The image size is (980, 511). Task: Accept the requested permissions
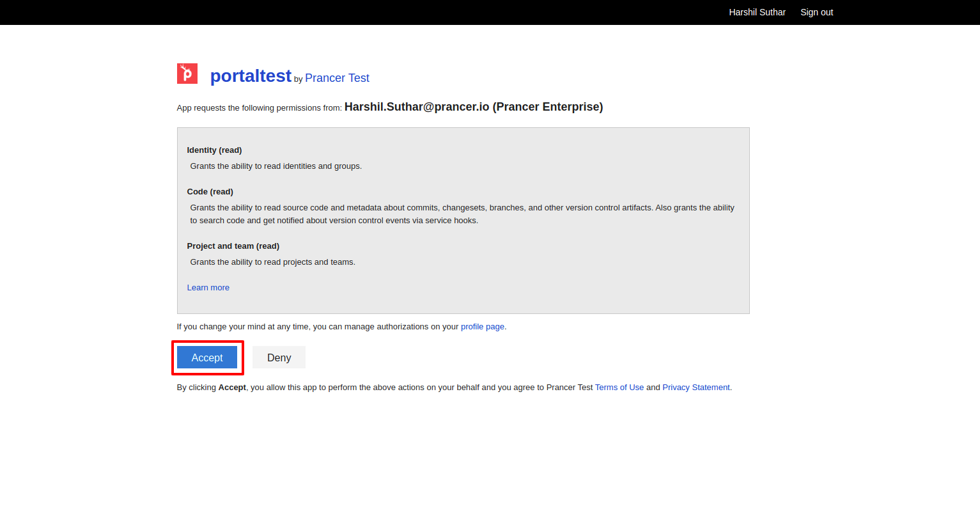207,358
